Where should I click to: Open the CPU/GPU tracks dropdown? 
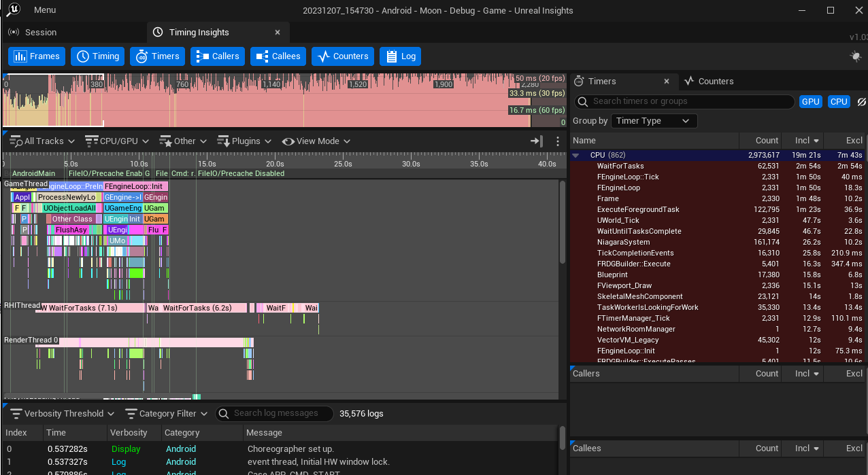(117, 141)
